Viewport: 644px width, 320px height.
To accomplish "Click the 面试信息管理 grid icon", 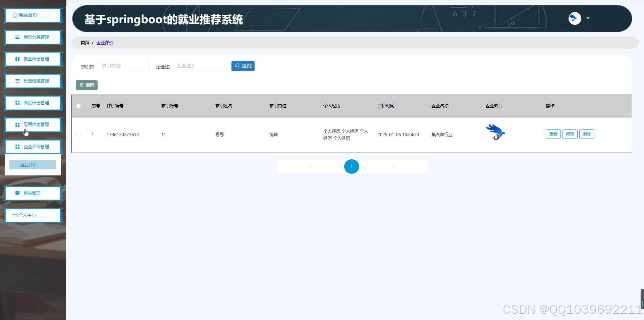I will coord(17,103).
